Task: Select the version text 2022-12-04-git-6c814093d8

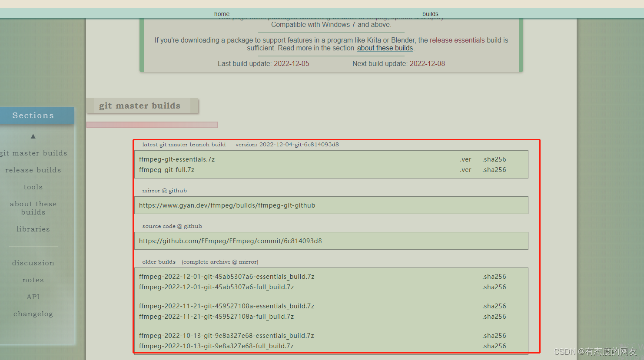Action: coord(299,145)
